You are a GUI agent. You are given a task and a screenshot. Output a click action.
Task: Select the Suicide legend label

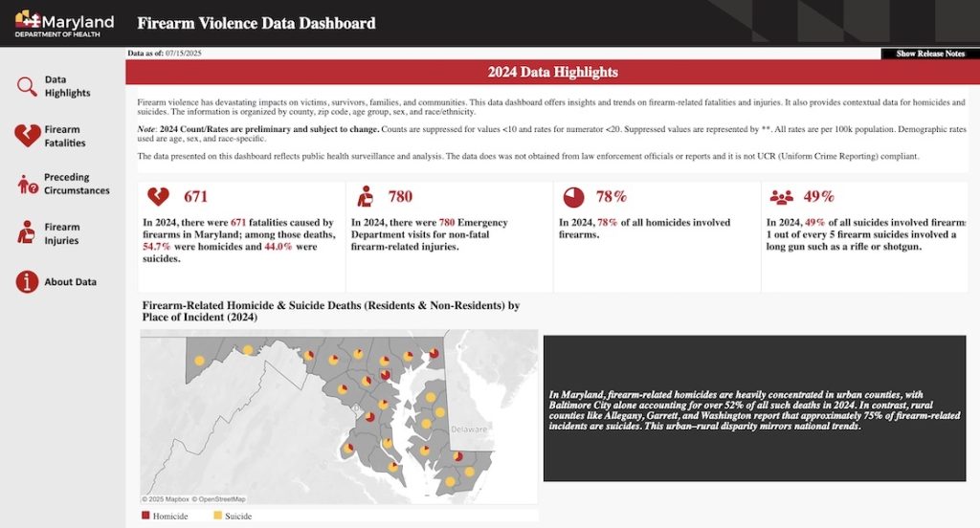point(238,517)
